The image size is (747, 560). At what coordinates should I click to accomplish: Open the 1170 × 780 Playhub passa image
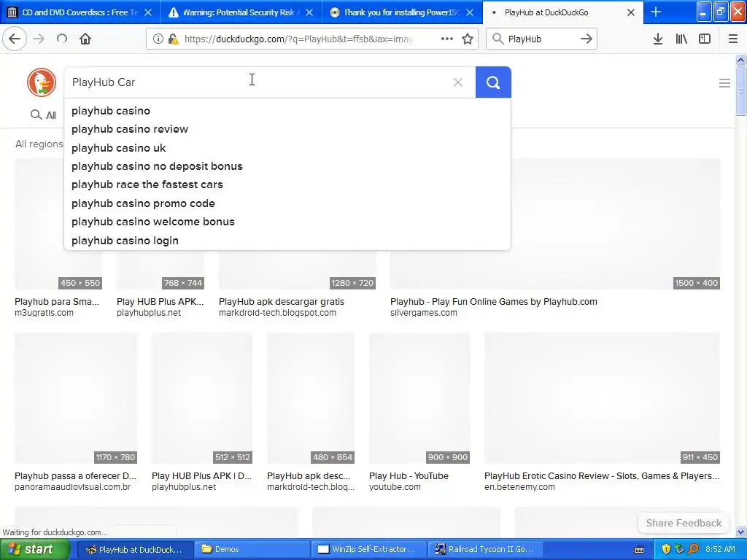tap(76, 398)
